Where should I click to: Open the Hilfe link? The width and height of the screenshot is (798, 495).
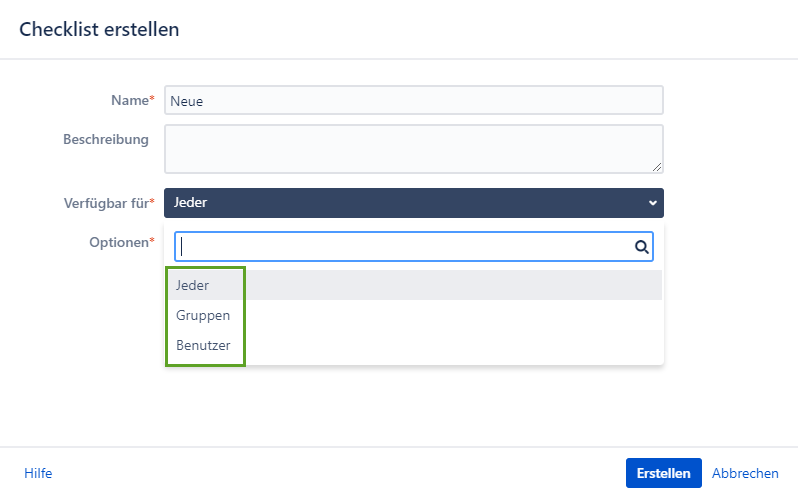38,473
